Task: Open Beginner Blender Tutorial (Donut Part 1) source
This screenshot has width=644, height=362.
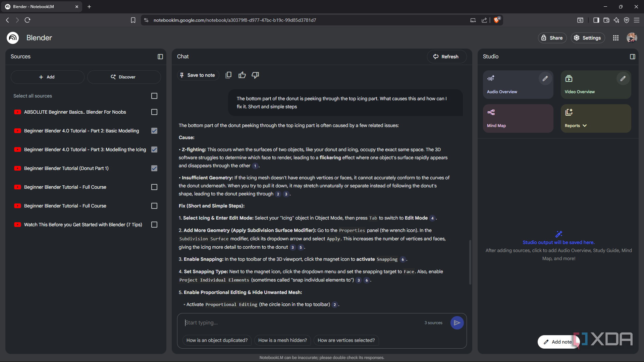Action: click(66, 168)
